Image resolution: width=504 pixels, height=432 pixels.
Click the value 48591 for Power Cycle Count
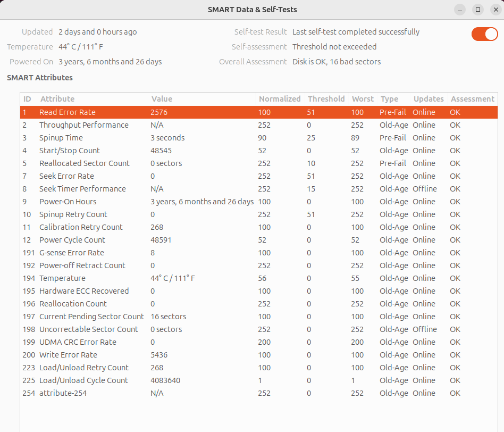tap(161, 240)
